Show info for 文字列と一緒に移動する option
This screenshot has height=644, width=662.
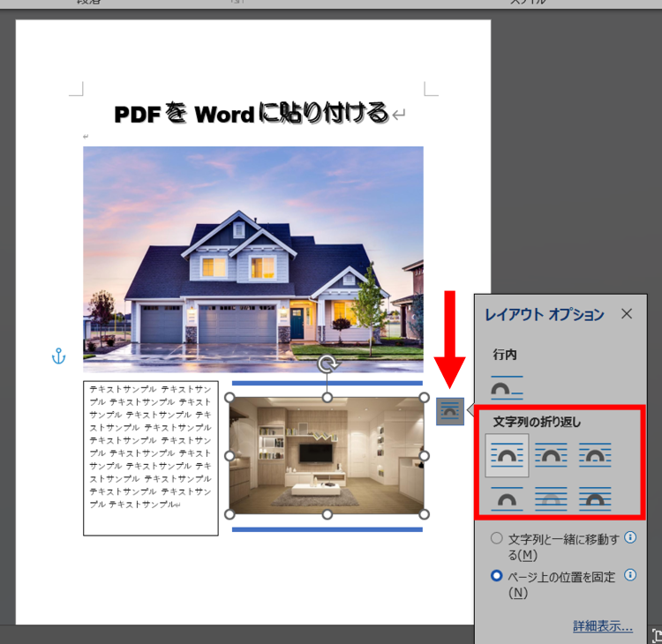[630, 537]
